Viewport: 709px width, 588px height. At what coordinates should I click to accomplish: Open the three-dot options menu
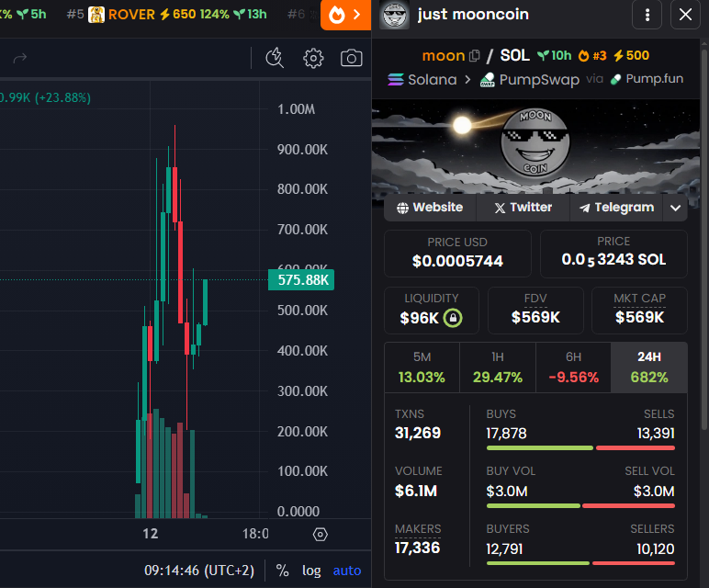(x=647, y=15)
